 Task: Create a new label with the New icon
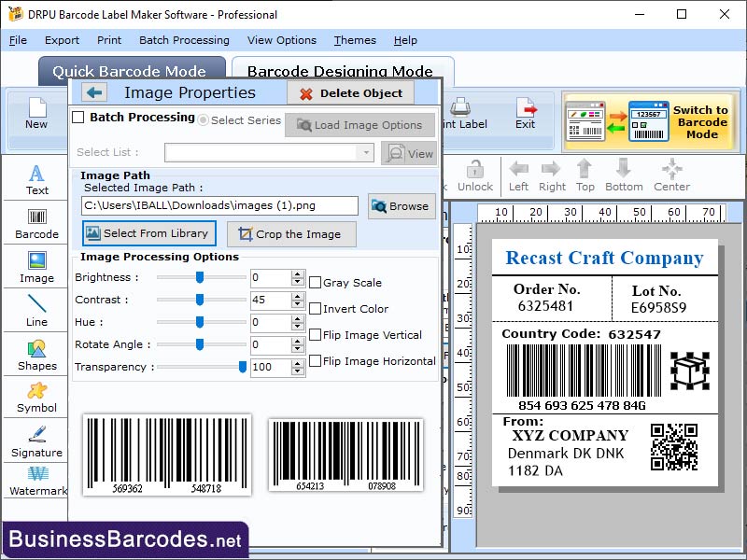36,114
